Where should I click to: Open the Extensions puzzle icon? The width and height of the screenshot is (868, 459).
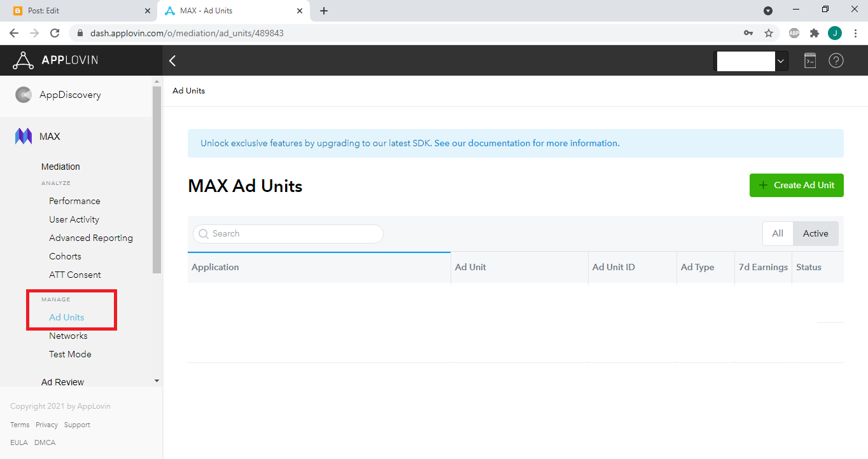click(814, 33)
